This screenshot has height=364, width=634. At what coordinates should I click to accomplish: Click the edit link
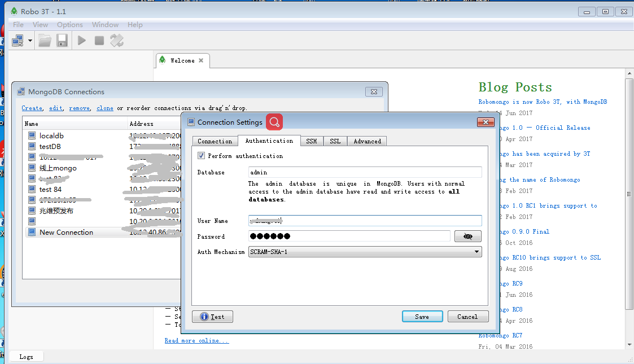[56, 108]
